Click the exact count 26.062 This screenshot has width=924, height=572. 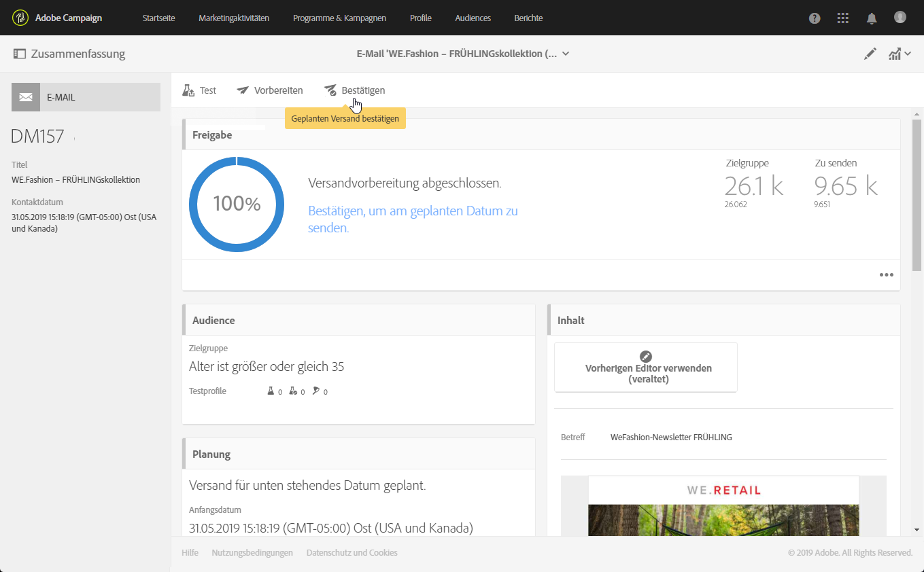click(736, 204)
